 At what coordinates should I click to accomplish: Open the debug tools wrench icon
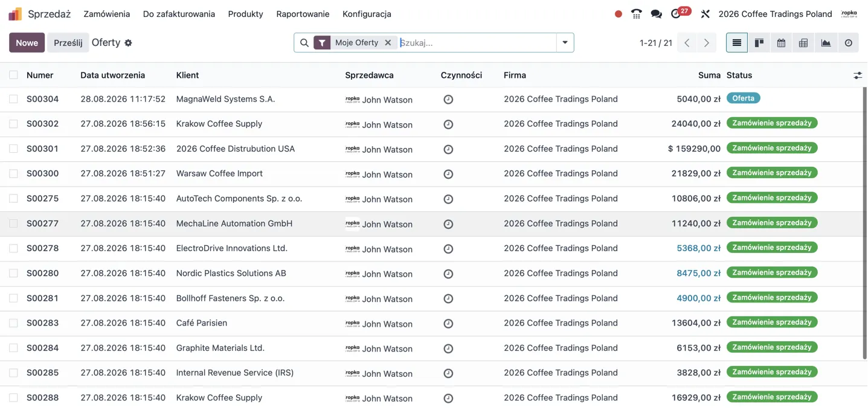705,14
